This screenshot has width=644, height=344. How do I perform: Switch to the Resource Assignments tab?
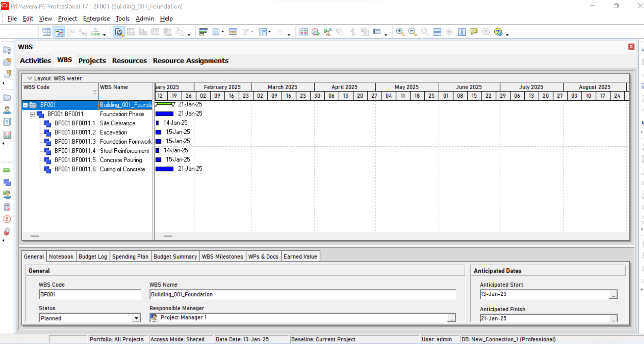(x=191, y=61)
